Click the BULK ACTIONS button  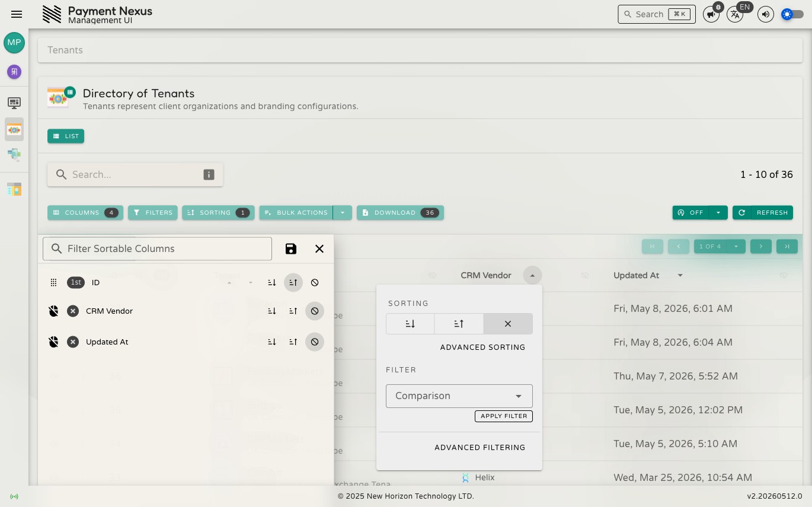pyautogui.click(x=296, y=212)
